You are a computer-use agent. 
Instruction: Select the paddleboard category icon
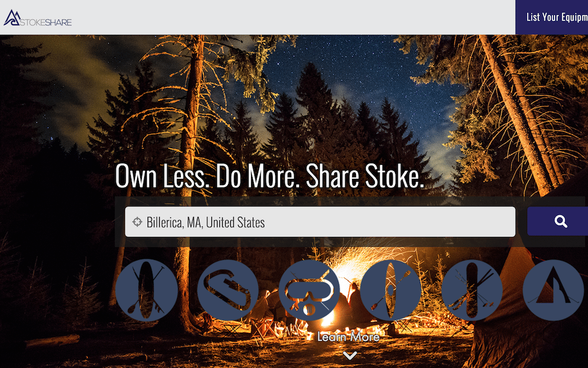click(146, 290)
